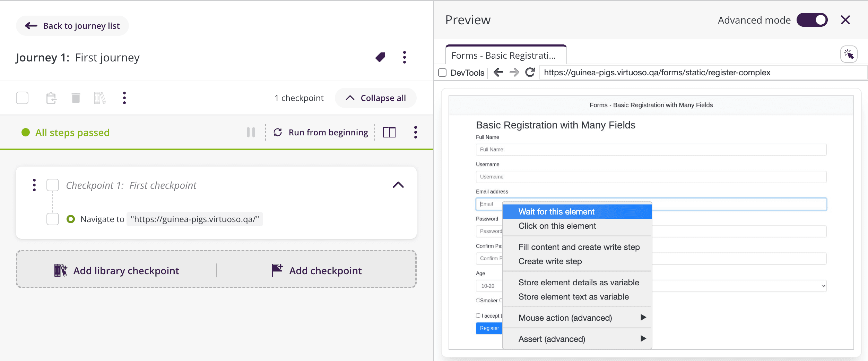Pause execution with the pause icon
The width and height of the screenshot is (868, 361).
(x=251, y=132)
